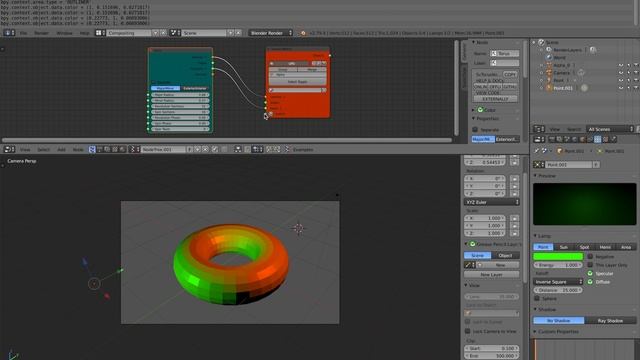
Task: Click the Select Again button in red node
Action: tap(297, 82)
